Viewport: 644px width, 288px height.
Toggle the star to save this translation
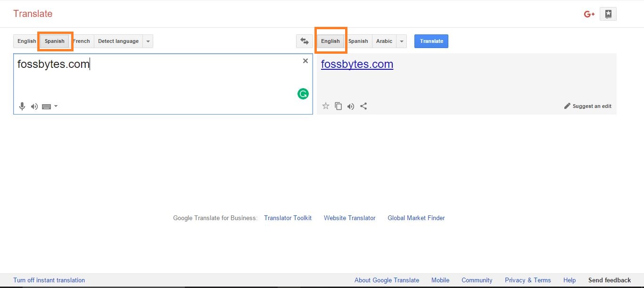click(x=326, y=106)
